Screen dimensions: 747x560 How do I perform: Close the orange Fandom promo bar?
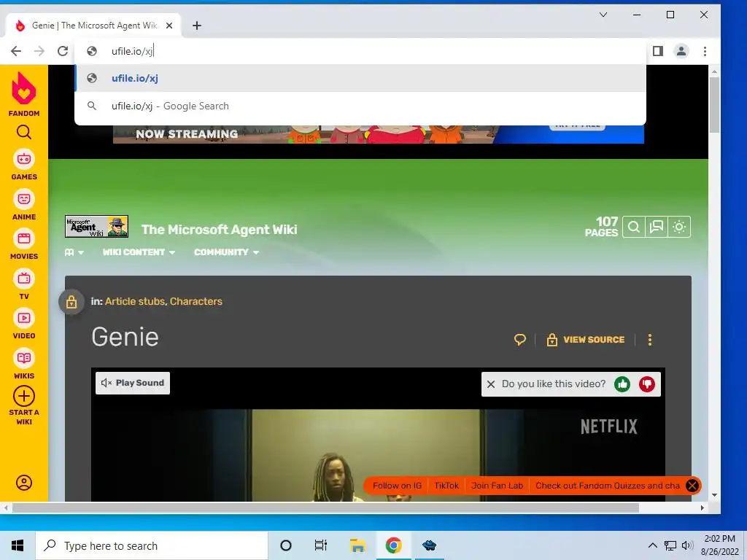[x=692, y=486]
